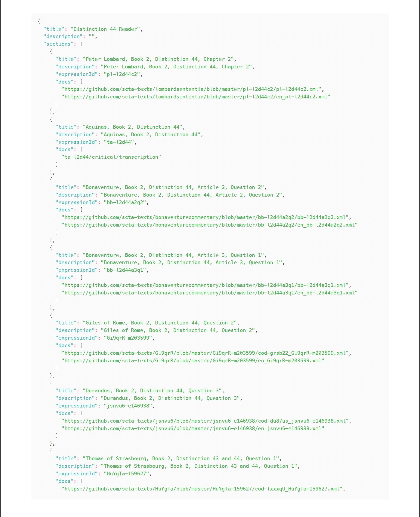The width and height of the screenshot is (420, 517).
Task: Click the expressionId value "HuYgTa-159627"
Action: [126, 474]
